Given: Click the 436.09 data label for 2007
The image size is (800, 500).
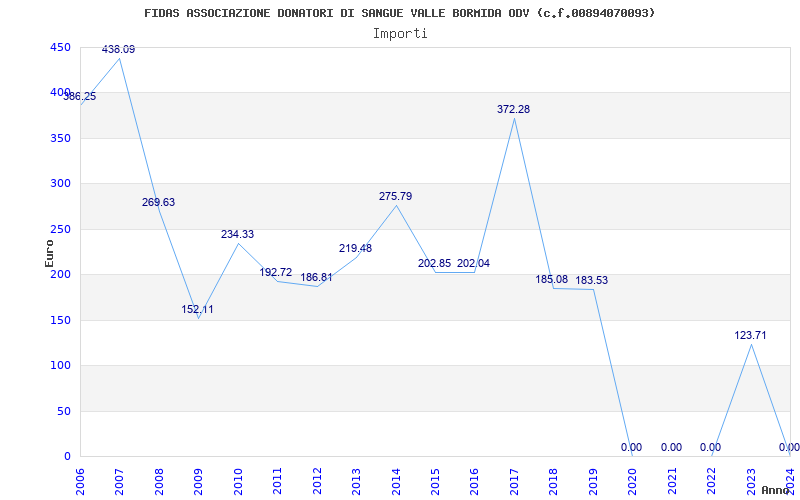Looking at the screenshot, I should [x=118, y=49].
